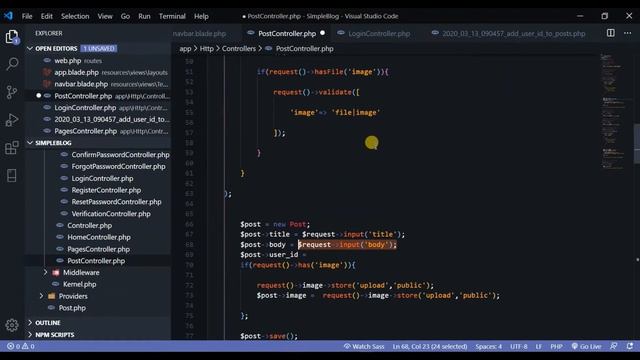Click Watch Sass in status bar
The height and width of the screenshot is (360, 640).
(364, 346)
